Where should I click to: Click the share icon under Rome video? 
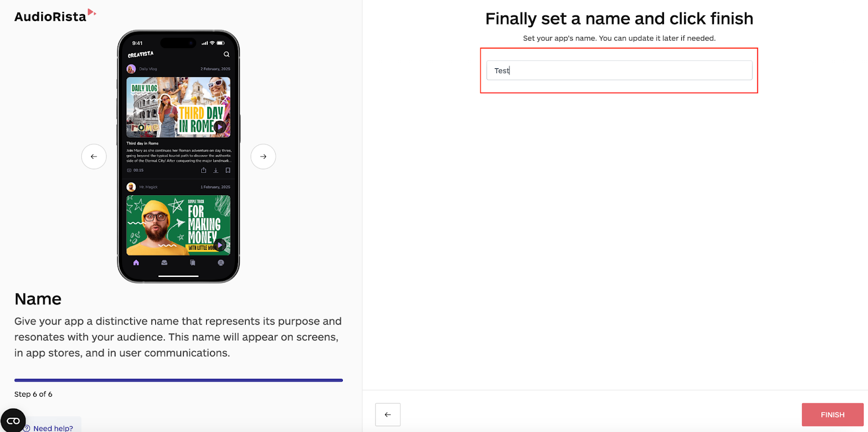pos(203,170)
